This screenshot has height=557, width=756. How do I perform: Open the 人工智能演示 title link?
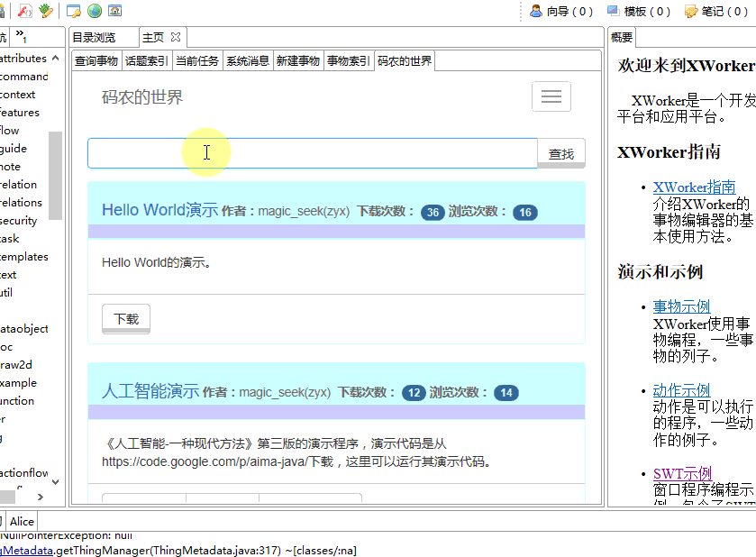pos(150,391)
